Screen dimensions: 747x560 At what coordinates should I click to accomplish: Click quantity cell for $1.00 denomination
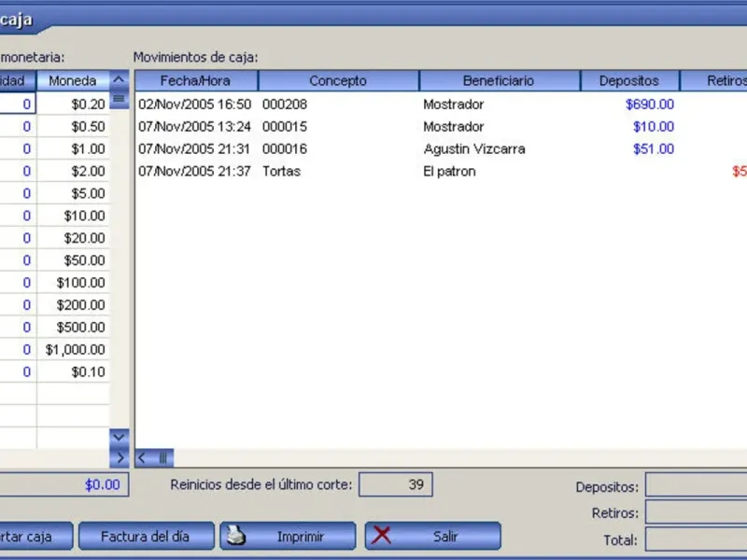coord(18,148)
